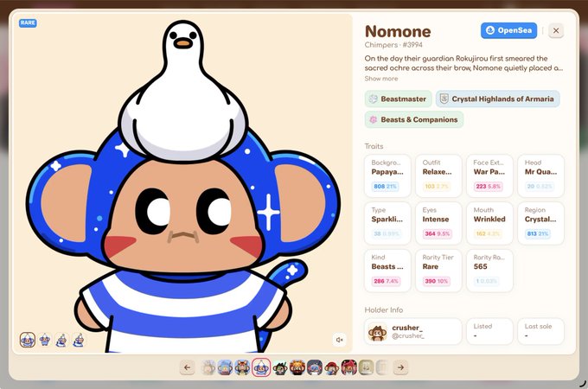Select the tiger-striped orange chimp strip thumbnail
588x389 pixels.
pos(242,367)
